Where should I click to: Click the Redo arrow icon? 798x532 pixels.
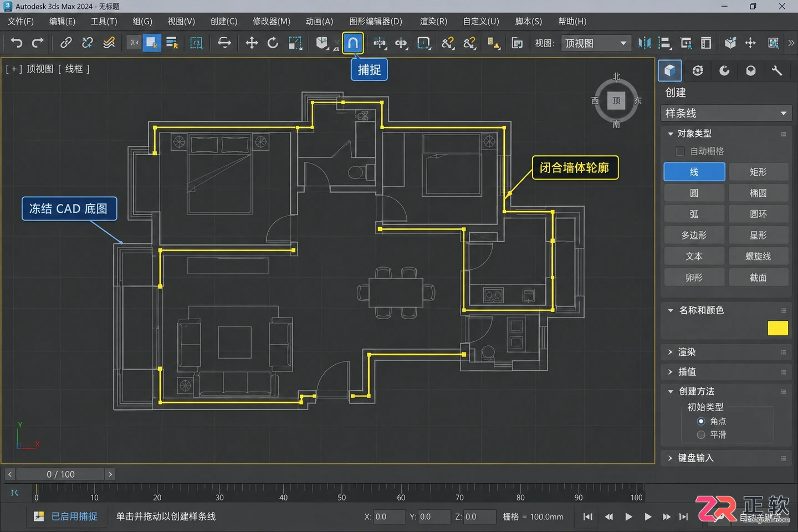pyautogui.click(x=38, y=43)
